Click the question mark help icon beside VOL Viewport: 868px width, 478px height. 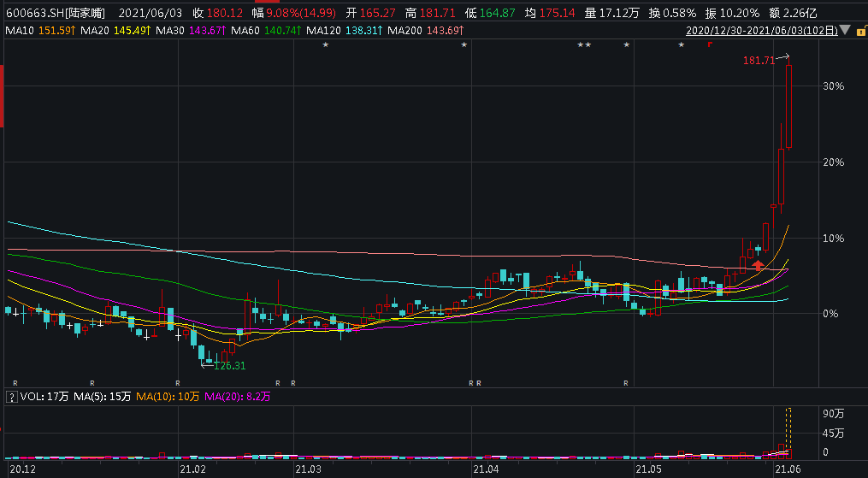point(10,397)
